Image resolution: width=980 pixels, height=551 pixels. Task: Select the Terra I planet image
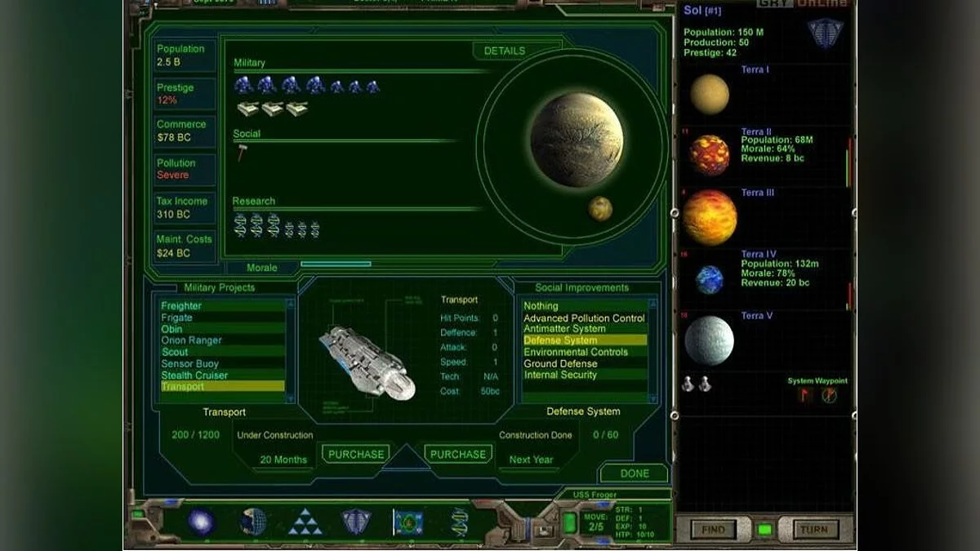pos(710,94)
